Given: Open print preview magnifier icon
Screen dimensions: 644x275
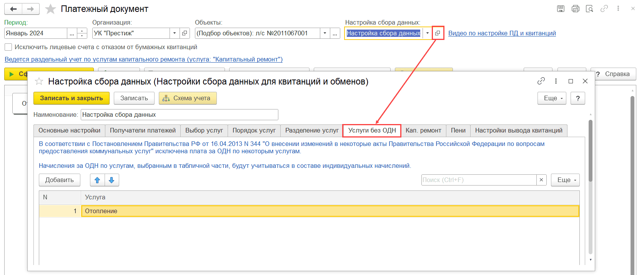Looking at the screenshot, I should pos(589,9).
